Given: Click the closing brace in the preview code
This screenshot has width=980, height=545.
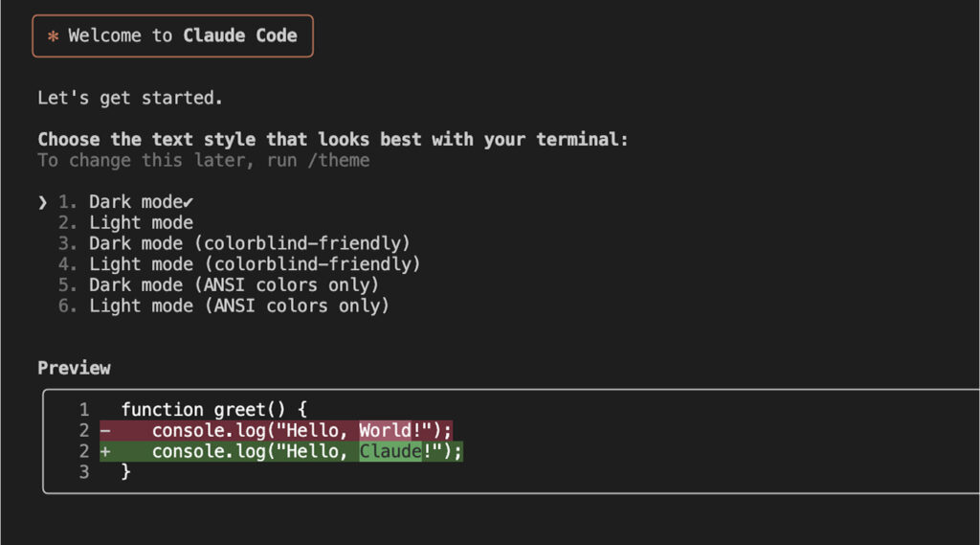Looking at the screenshot, I should coord(126,472).
